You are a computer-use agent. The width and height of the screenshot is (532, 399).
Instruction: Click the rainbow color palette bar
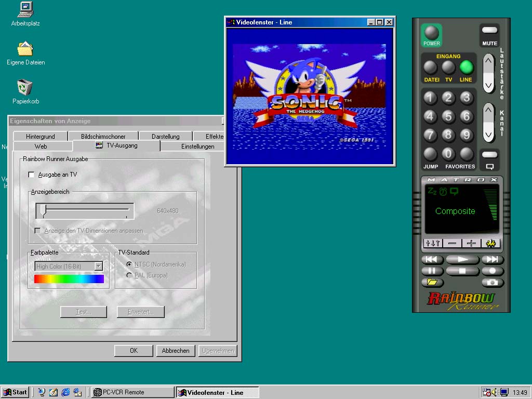point(69,279)
